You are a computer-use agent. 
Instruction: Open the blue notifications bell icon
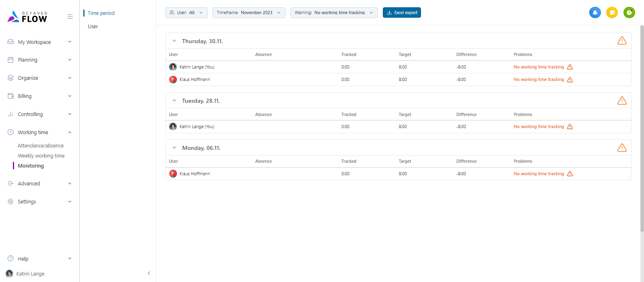[595, 12]
